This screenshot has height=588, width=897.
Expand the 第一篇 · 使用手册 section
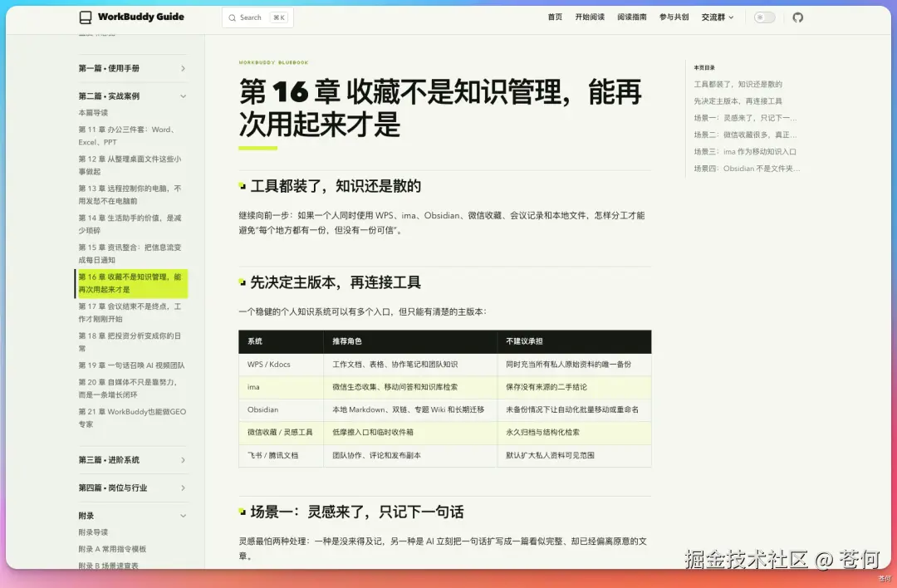pyautogui.click(x=133, y=68)
